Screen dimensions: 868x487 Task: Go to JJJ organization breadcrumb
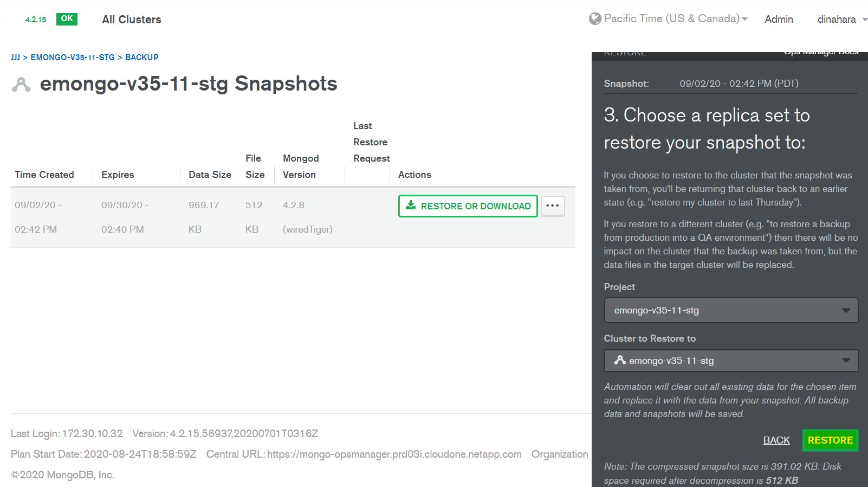15,57
